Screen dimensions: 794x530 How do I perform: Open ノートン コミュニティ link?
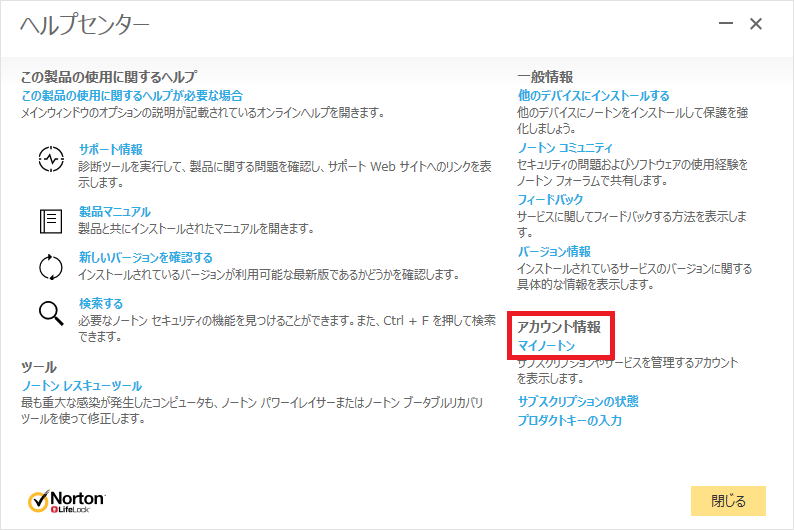pos(565,148)
